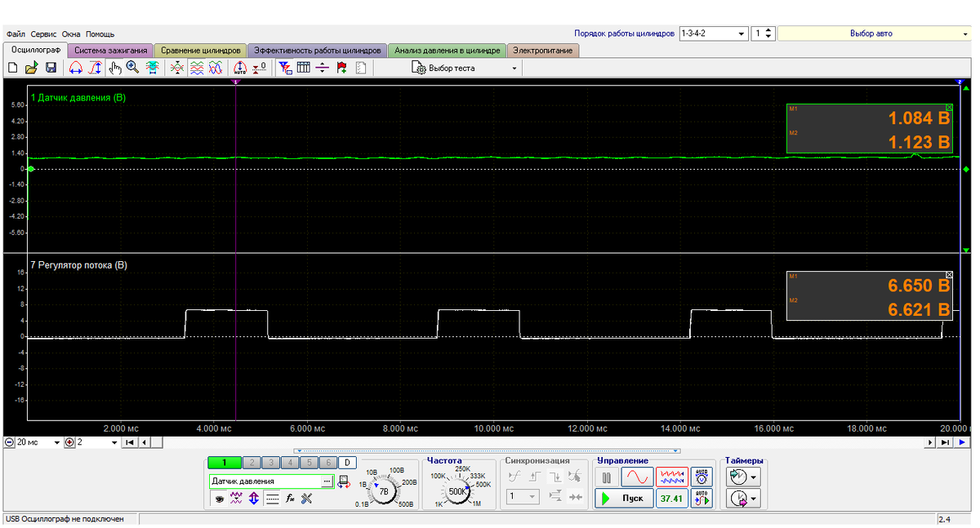Screen dimensions: 980x528
Task: Open the first timer dropdown arrow
Action: (x=754, y=477)
